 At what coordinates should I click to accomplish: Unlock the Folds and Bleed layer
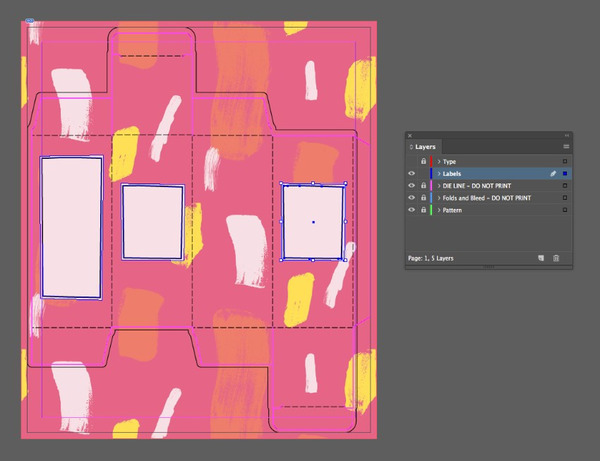coord(423,198)
